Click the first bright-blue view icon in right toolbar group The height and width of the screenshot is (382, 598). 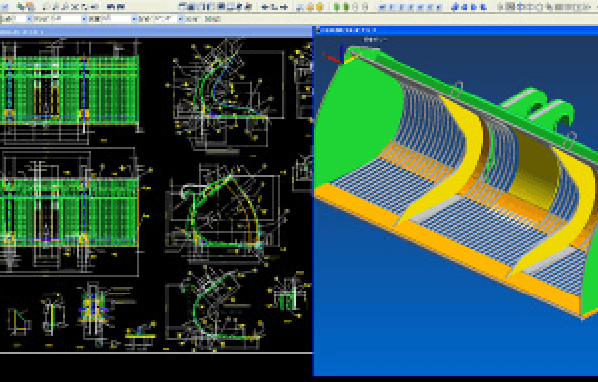click(455, 6)
